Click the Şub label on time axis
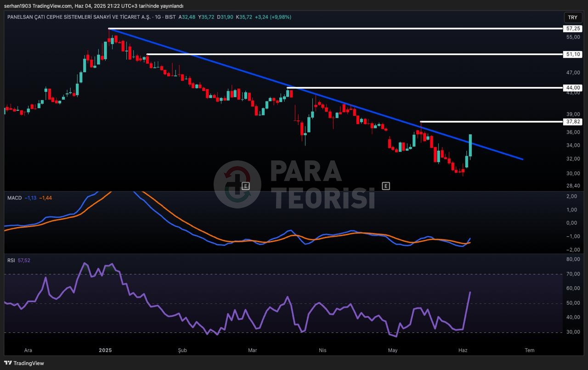The image size is (588, 370). click(183, 350)
